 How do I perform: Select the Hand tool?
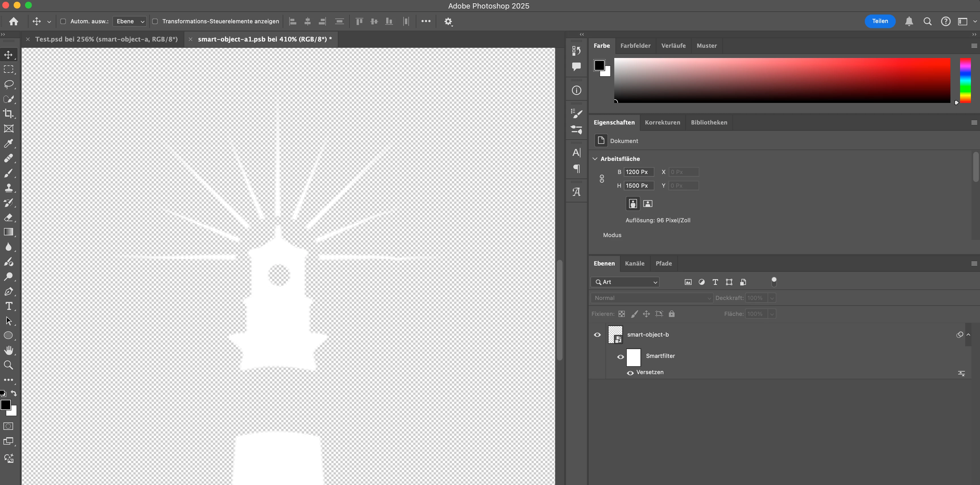coord(8,350)
